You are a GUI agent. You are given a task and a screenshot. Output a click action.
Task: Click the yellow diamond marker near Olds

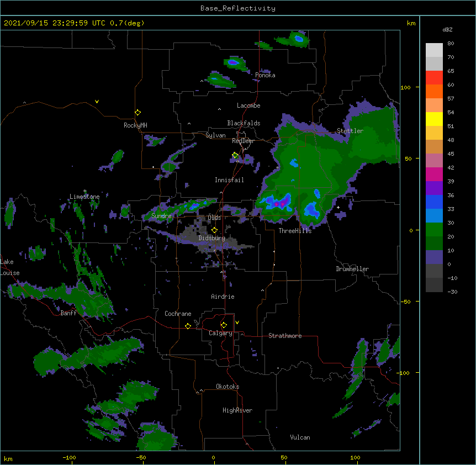[x=214, y=230]
